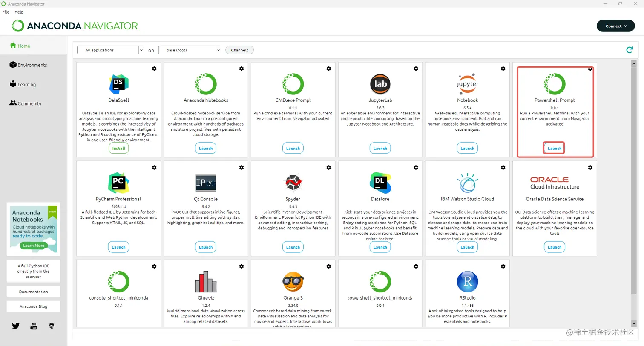Launch Anaconda Notebooks
Screen dimensions: 644x346
(206, 148)
